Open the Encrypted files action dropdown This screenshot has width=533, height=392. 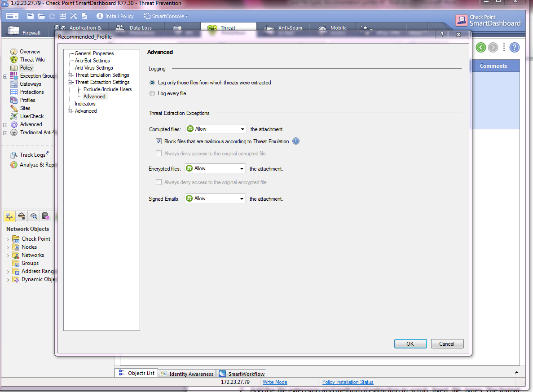point(215,168)
